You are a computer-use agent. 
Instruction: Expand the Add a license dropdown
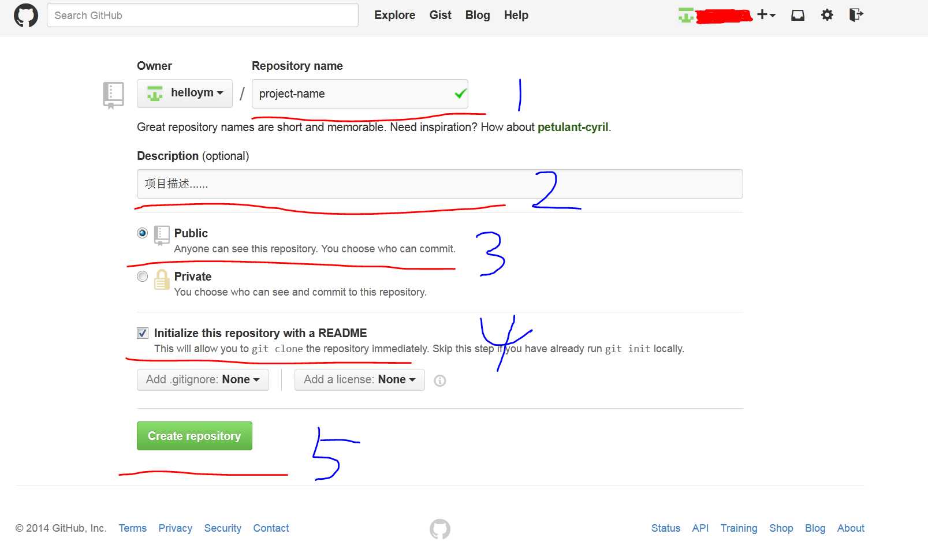click(360, 380)
